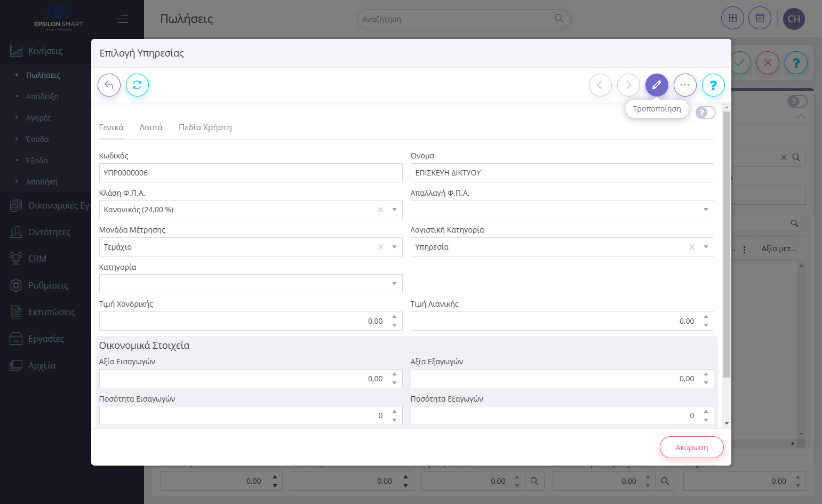Expand the Απαλλαγή Φ.Π.Α. dropdown

(706, 210)
